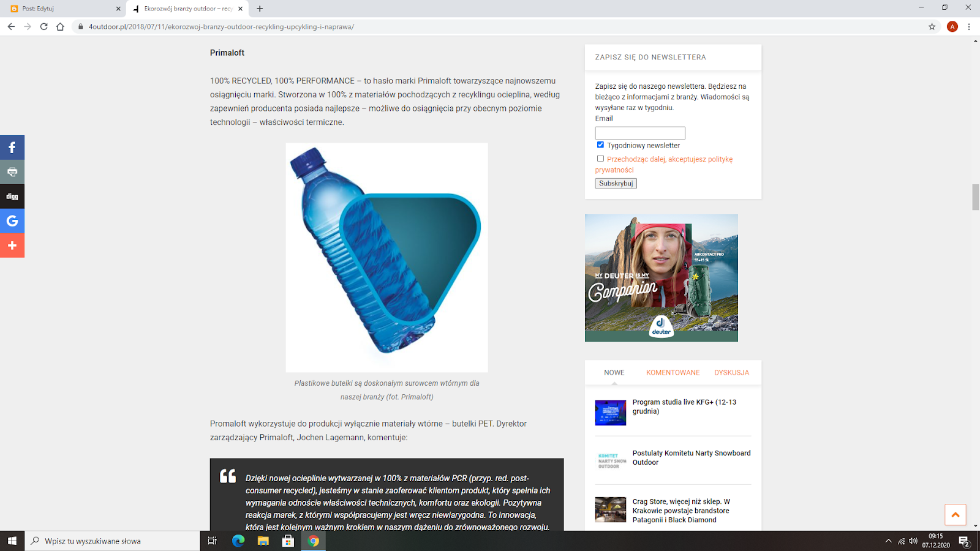Open the notification center icon
The width and height of the screenshot is (980, 551).
[x=964, y=541]
